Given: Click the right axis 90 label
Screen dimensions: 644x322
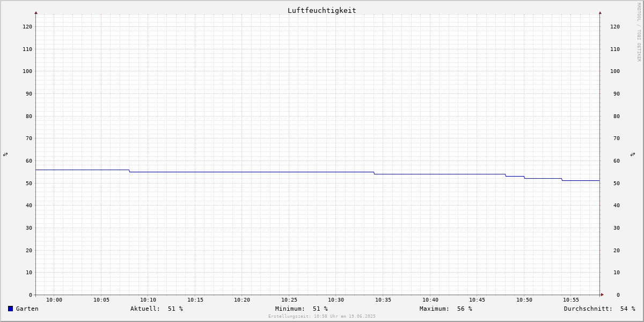Looking at the screenshot, I should [x=617, y=93].
